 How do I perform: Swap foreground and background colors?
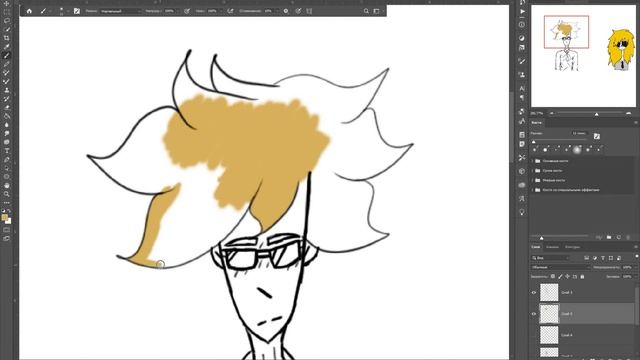pyautogui.click(x=9, y=211)
